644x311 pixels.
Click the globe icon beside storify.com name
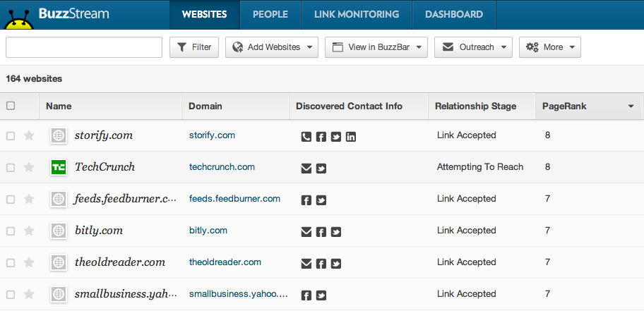coord(59,135)
